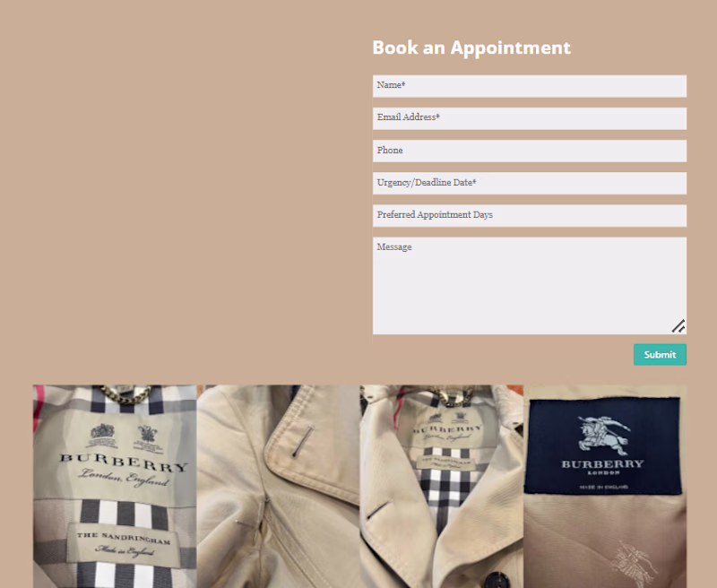Select the Phone input field
This screenshot has width=717, height=588.
tap(530, 151)
